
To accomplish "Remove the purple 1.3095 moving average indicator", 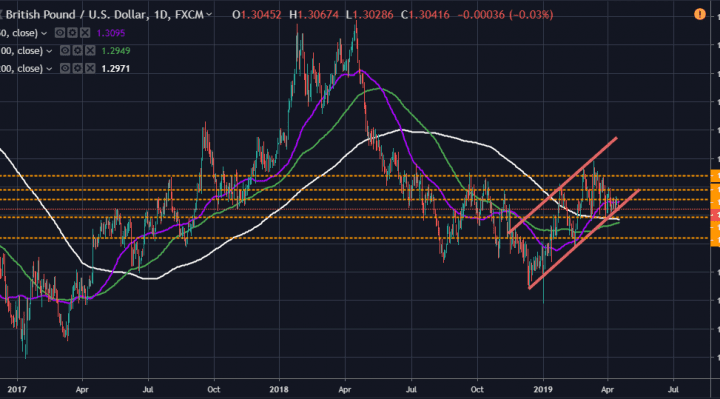I will coord(85,33).
